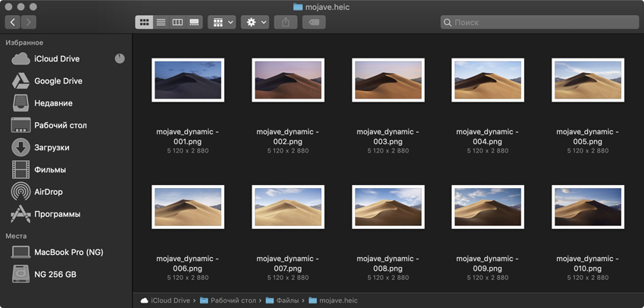
Task: Go forward using the forward arrow
Action: click(x=30, y=23)
